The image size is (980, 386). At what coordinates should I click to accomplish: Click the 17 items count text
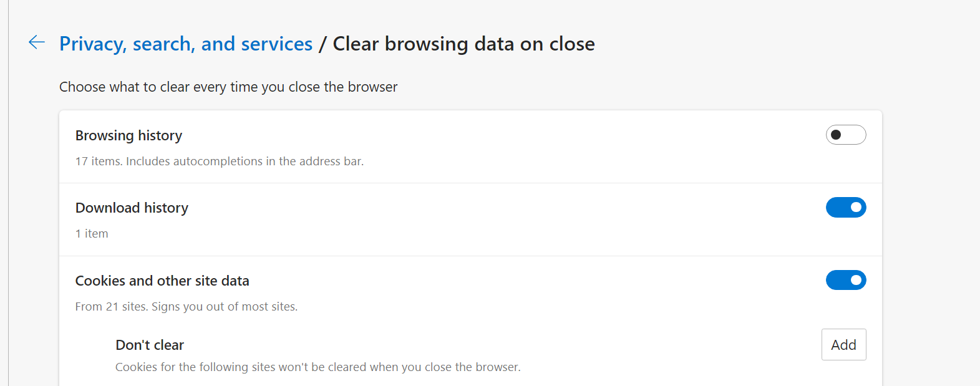[99, 162]
